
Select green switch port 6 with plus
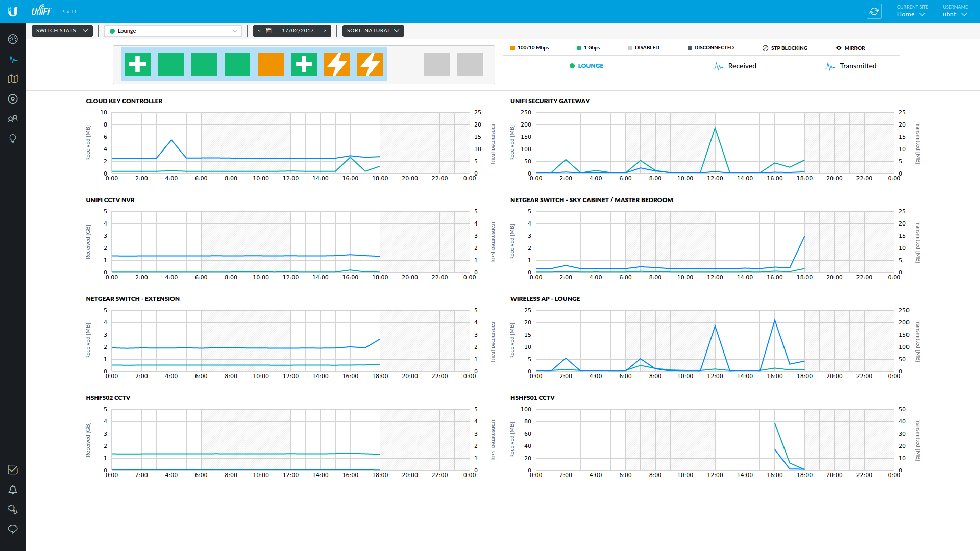pyautogui.click(x=304, y=64)
